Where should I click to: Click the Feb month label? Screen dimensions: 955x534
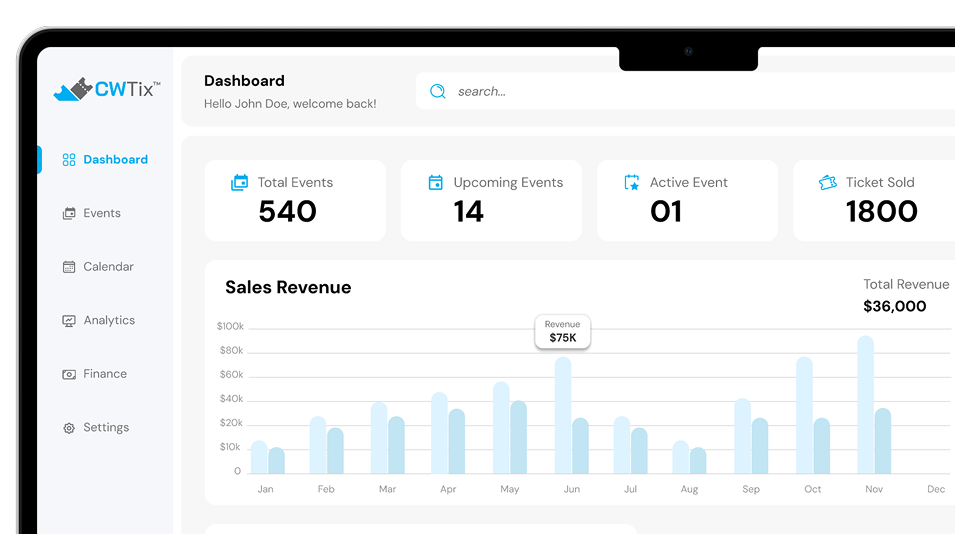[x=326, y=489]
